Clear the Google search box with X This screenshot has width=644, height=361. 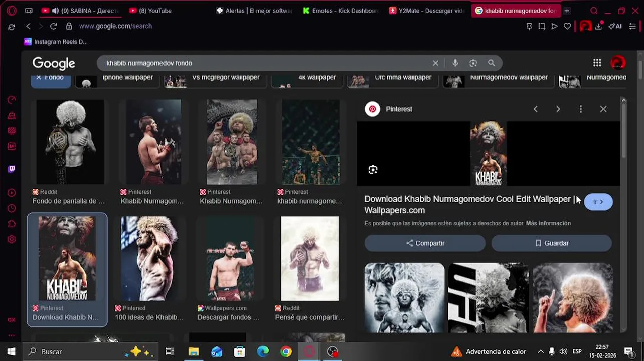[435, 63]
